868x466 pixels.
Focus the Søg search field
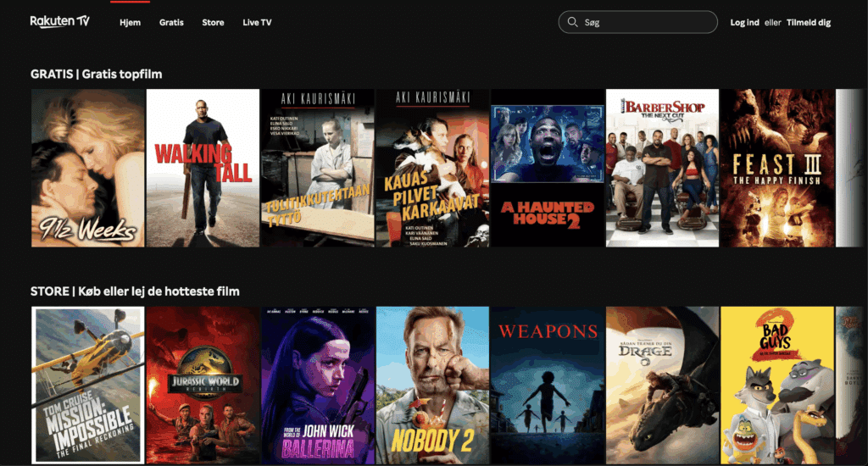click(x=644, y=22)
